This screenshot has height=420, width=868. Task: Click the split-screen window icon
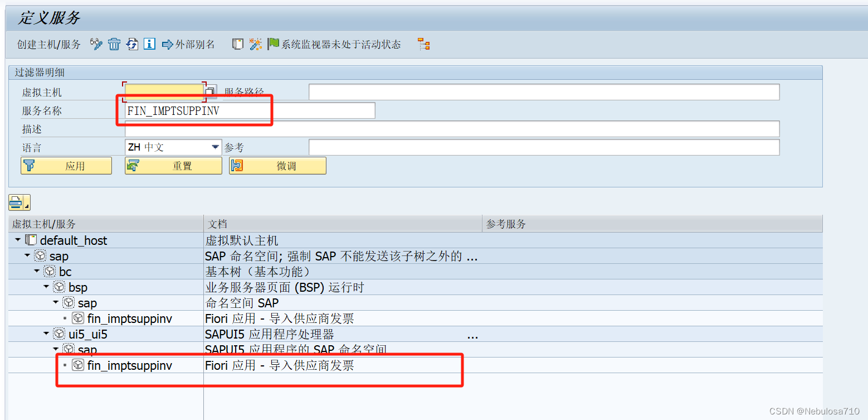(x=237, y=44)
